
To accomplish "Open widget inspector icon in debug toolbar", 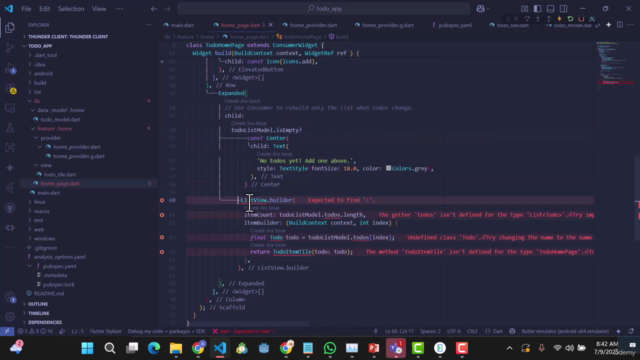I will tap(592, 19).
